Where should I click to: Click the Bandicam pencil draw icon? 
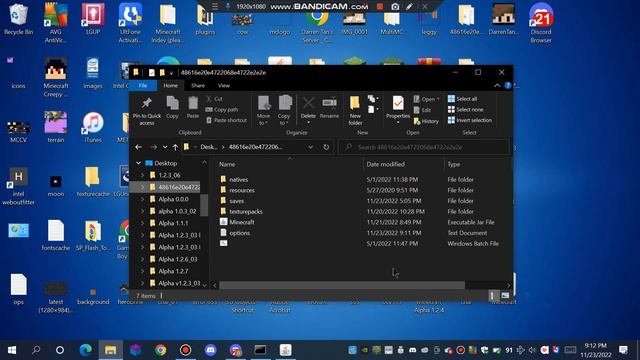coord(409,7)
